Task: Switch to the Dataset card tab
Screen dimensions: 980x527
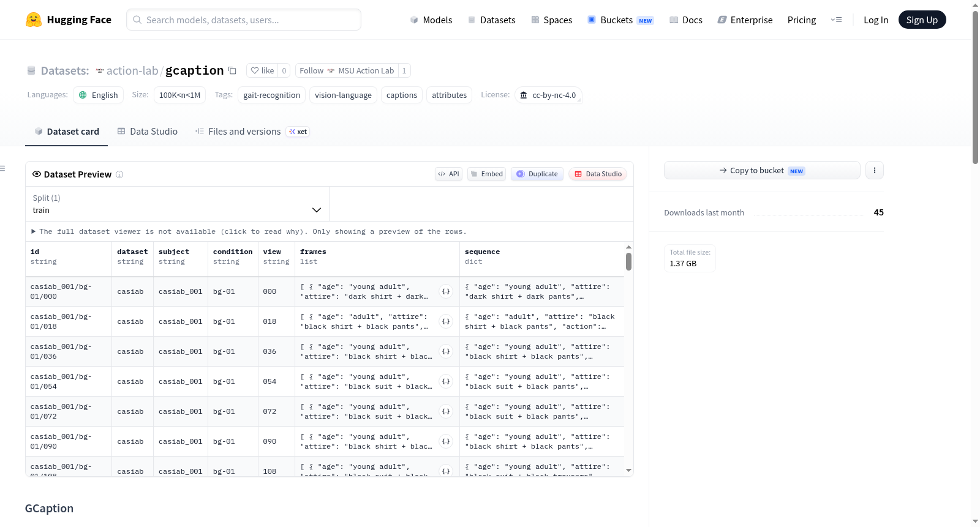Action: 67,132
